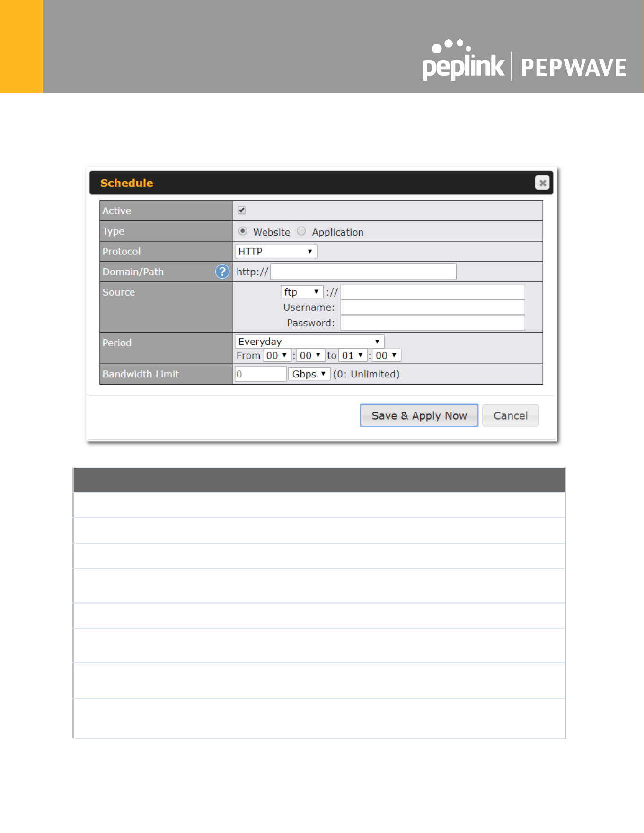
Task: Click the Domain/Path help question icon
Action: coord(222,272)
